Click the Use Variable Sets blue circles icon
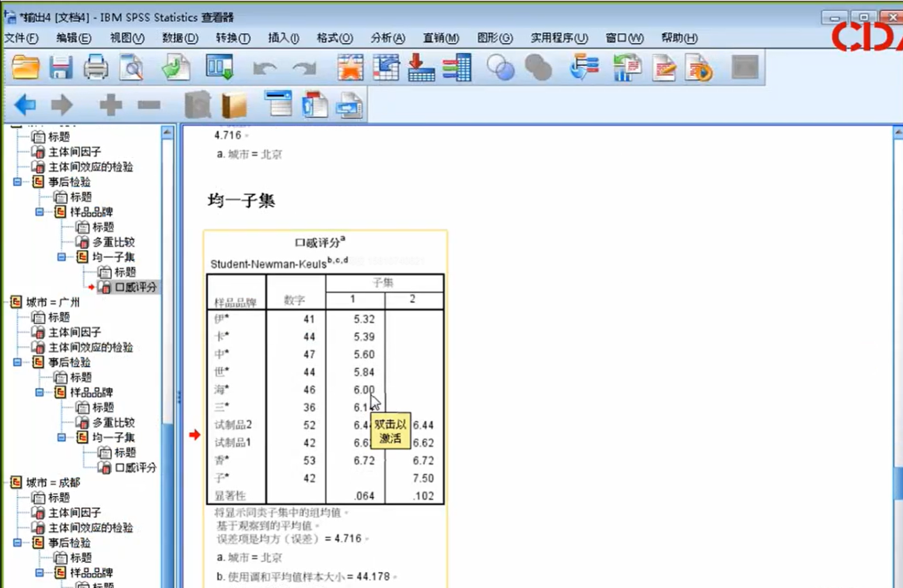Viewport: 903px width, 588px height. 501,68
